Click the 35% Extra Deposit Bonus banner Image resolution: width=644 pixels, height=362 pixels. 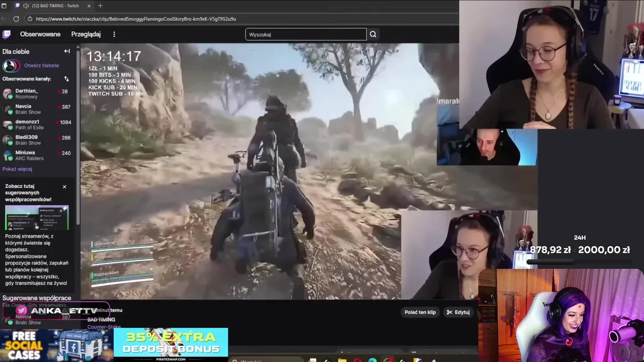(171, 345)
